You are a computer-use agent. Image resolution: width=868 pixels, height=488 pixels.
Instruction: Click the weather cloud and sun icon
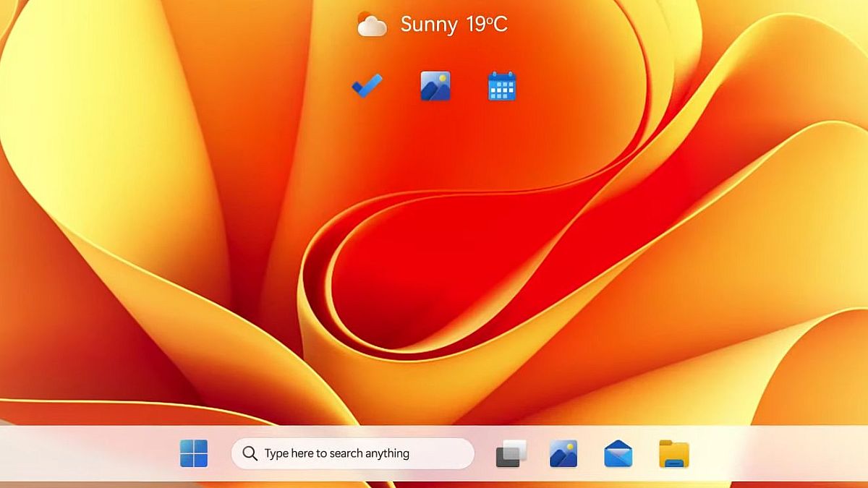coord(373,25)
